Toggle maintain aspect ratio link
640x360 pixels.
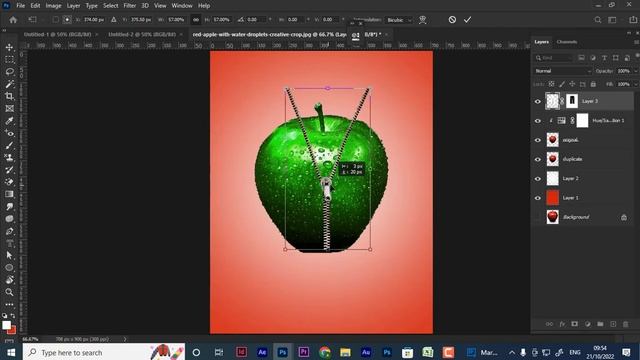click(x=196, y=20)
